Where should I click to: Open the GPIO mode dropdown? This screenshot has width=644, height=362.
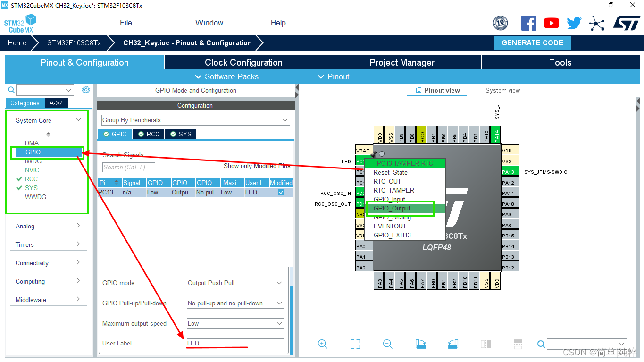pyautogui.click(x=235, y=283)
